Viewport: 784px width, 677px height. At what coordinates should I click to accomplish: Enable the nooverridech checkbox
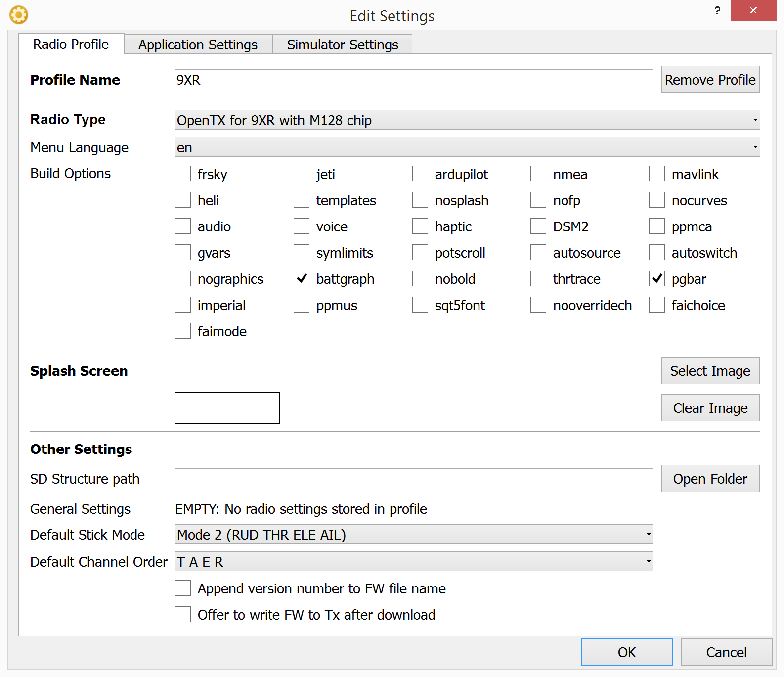click(538, 305)
